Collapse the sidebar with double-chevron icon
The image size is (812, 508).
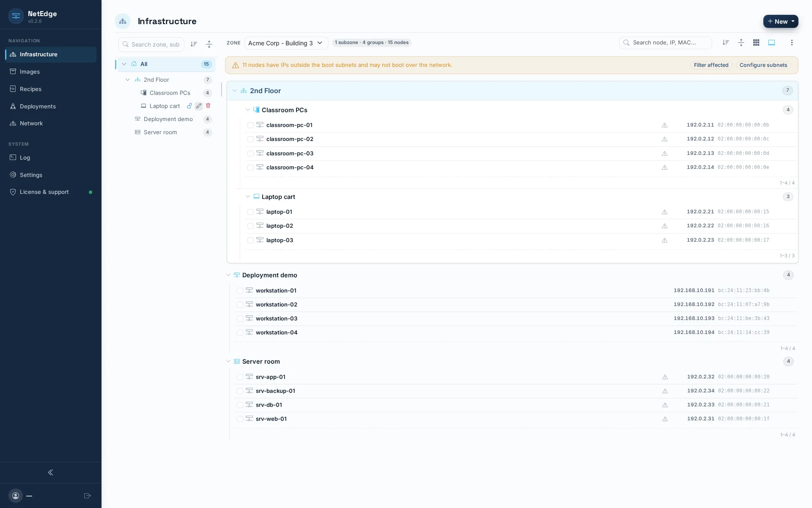50,472
